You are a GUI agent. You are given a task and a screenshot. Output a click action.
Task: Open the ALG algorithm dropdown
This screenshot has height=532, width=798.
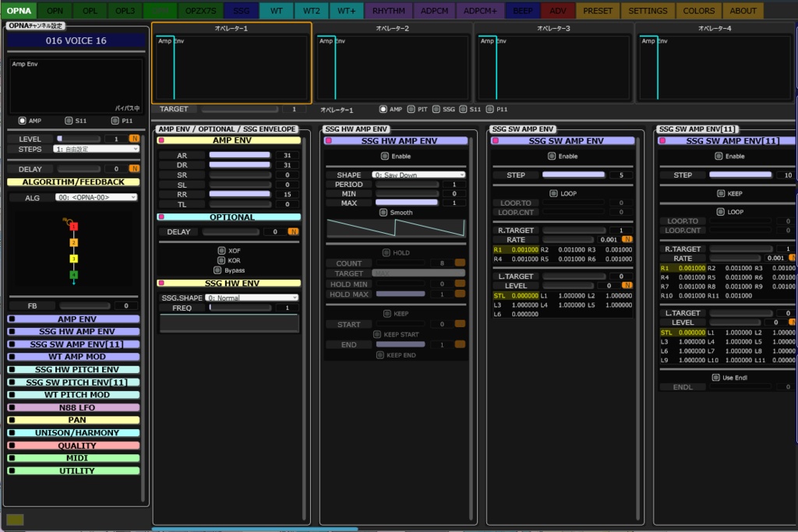[x=96, y=197]
